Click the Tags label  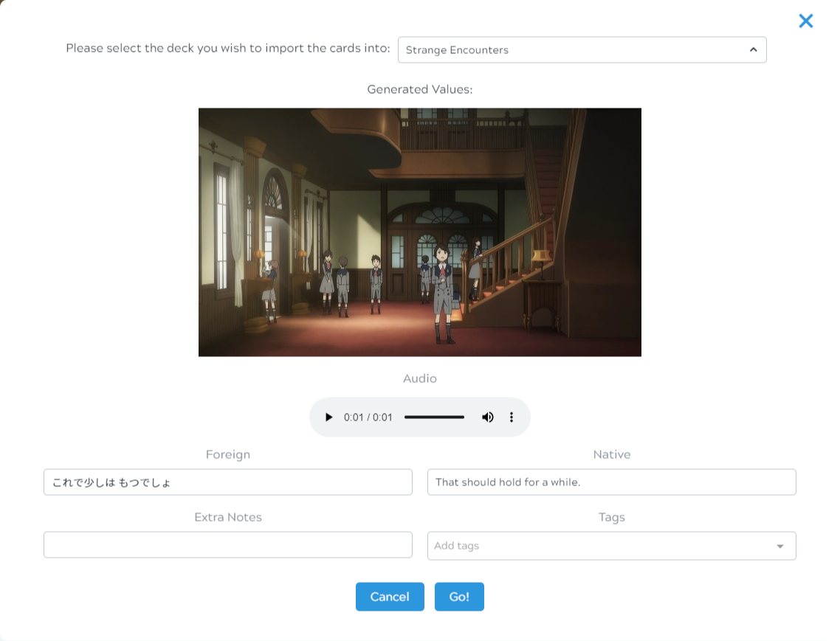tap(612, 517)
